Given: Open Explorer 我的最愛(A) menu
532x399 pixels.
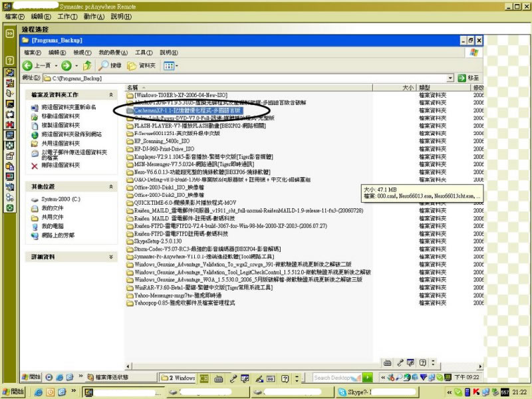Looking at the screenshot, I should pos(113,53).
